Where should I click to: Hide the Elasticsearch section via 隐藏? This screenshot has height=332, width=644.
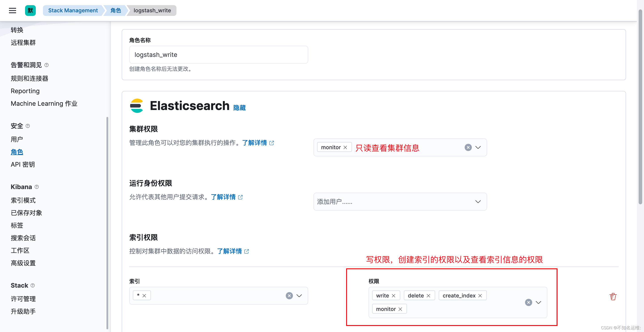click(239, 108)
